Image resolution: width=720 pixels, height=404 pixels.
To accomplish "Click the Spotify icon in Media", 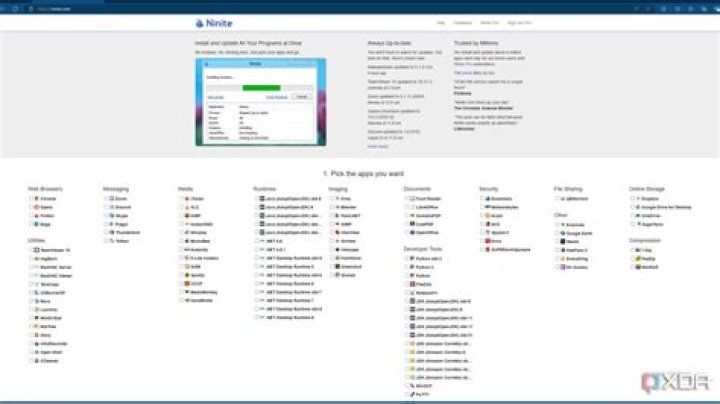I will click(x=187, y=275).
